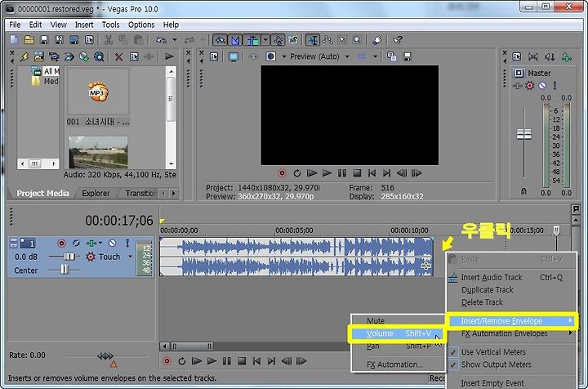Open the Undo history dropdown arrow
This screenshot has height=389, width=588.
point(175,40)
